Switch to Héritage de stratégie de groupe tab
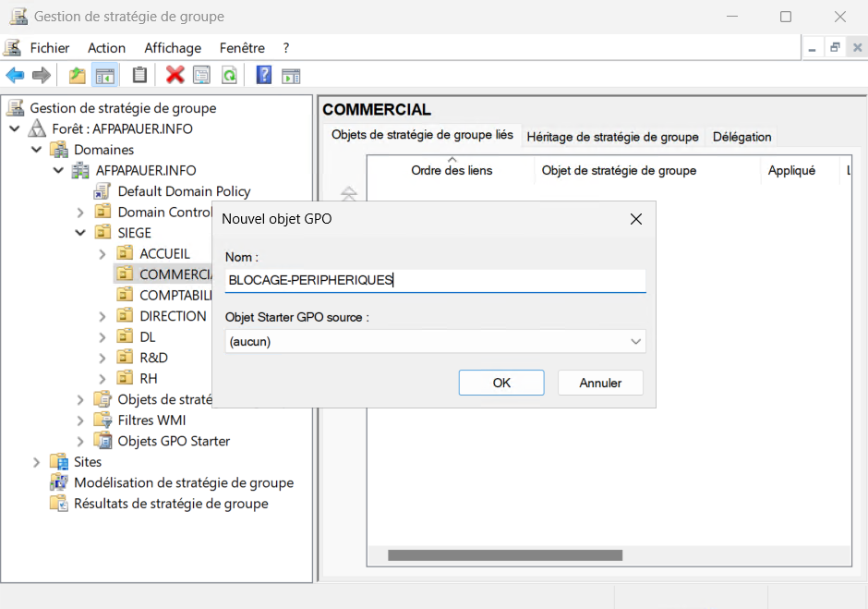The height and width of the screenshot is (609, 868). tap(612, 137)
